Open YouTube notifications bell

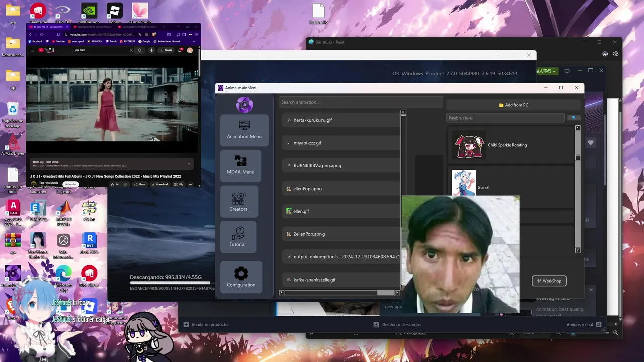tap(180, 50)
